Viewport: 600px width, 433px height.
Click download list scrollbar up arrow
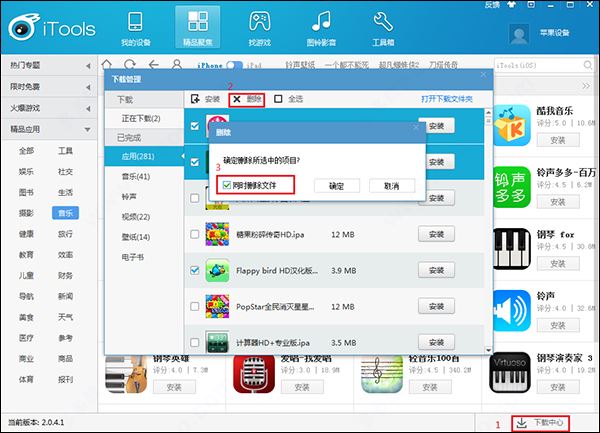point(488,112)
